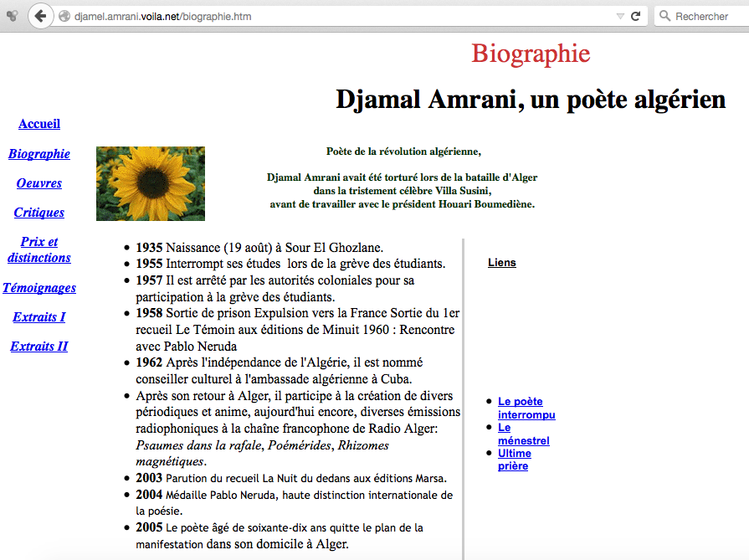749x560 pixels.
Task: Click the 1935 Naissance entry
Action: tap(259, 248)
